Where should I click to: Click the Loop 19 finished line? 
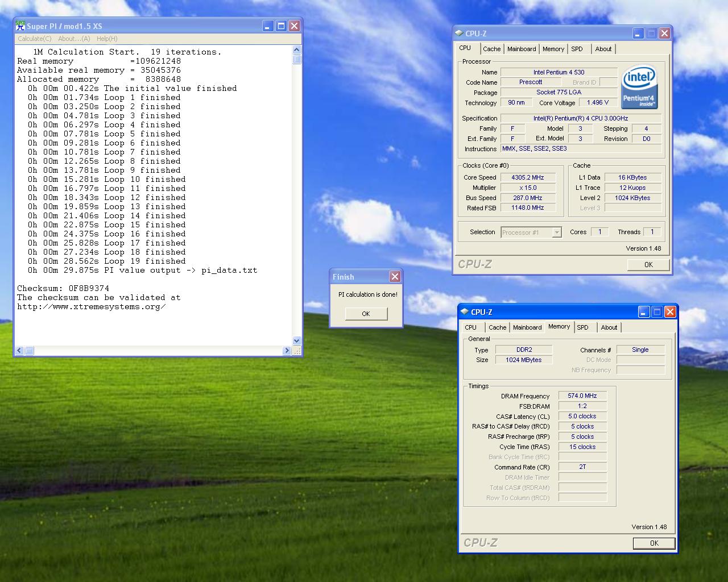pos(107,261)
